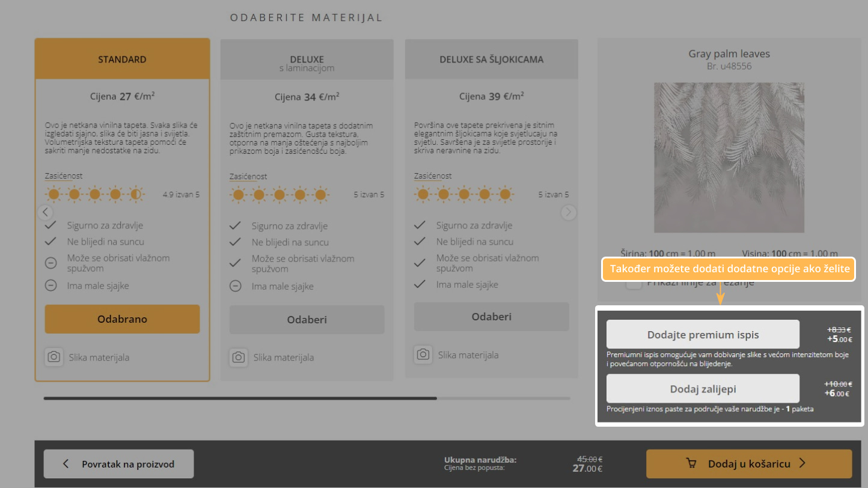
Task: Click the Gray palm leaves preview image
Action: 729,157
